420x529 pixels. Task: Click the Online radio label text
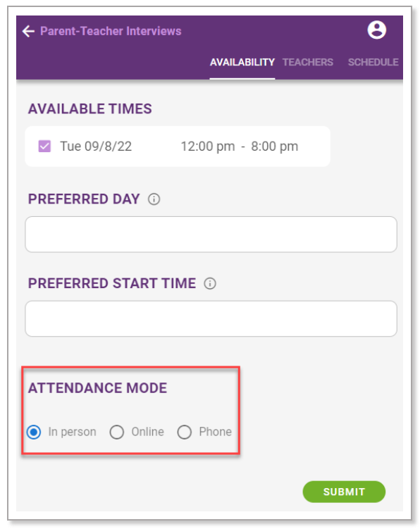click(147, 432)
